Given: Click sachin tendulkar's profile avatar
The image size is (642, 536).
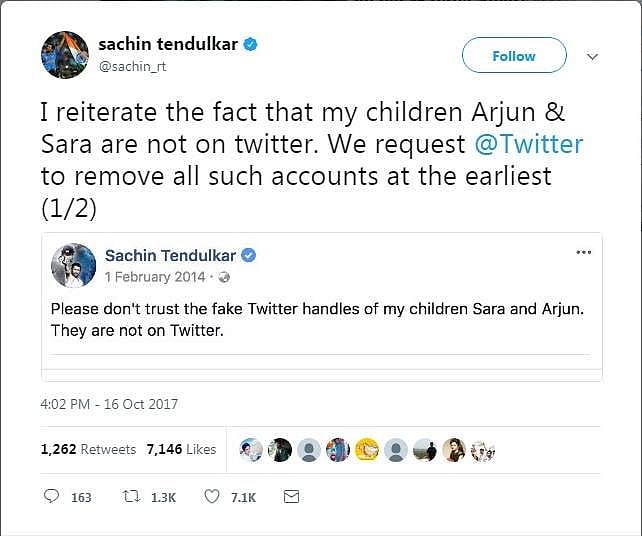Looking at the screenshot, I should (63, 54).
